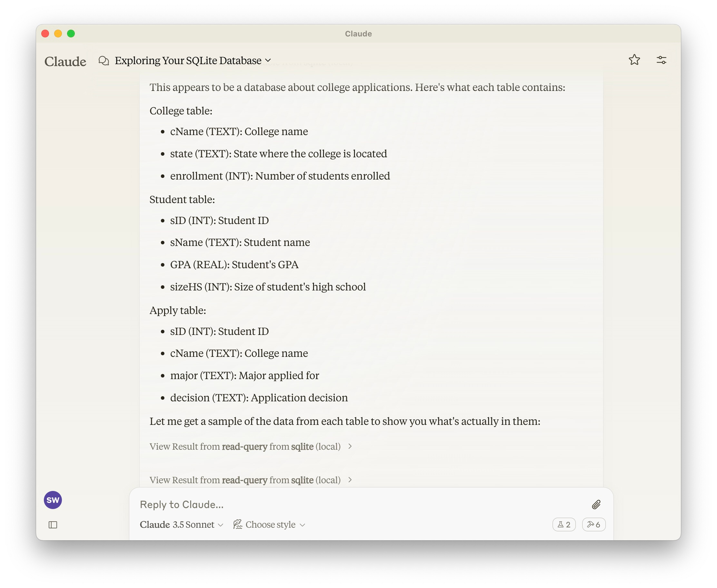The height and width of the screenshot is (588, 717).
Task: Expand the Exploring Your SQLite Database title menu
Action: (x=193, y=60)
